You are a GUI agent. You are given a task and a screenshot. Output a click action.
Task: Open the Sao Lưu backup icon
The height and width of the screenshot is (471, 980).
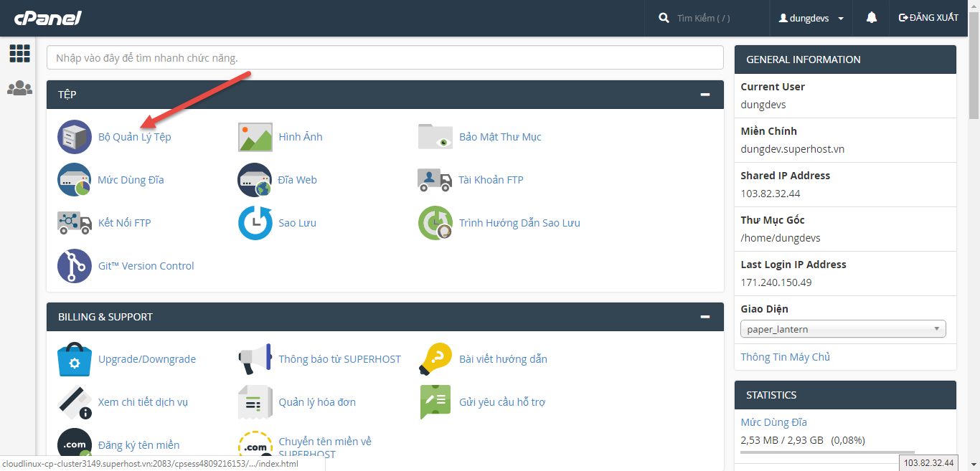click(255, 223)
